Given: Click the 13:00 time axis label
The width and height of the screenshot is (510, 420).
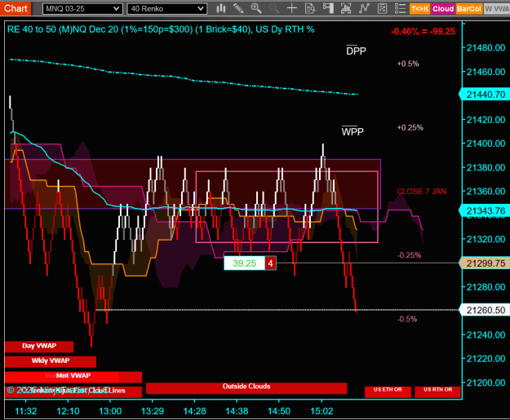Looking at the screenshot, I should pyautogui.click(x=110, y=411).
